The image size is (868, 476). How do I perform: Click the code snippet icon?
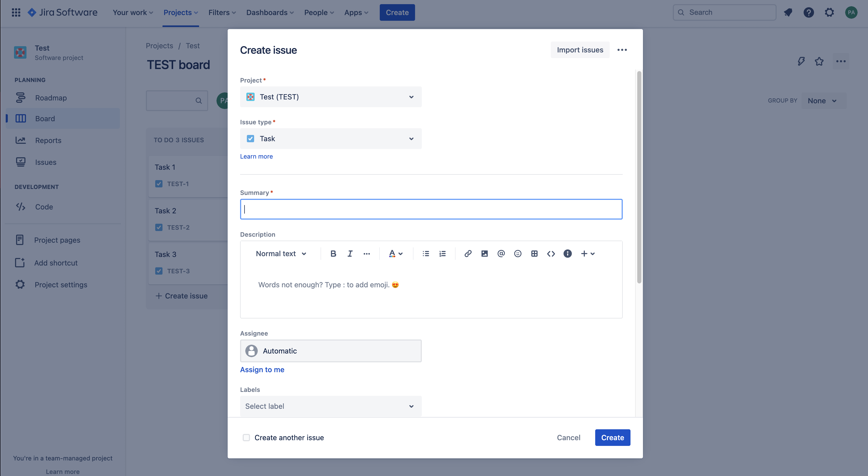point(551,254)
